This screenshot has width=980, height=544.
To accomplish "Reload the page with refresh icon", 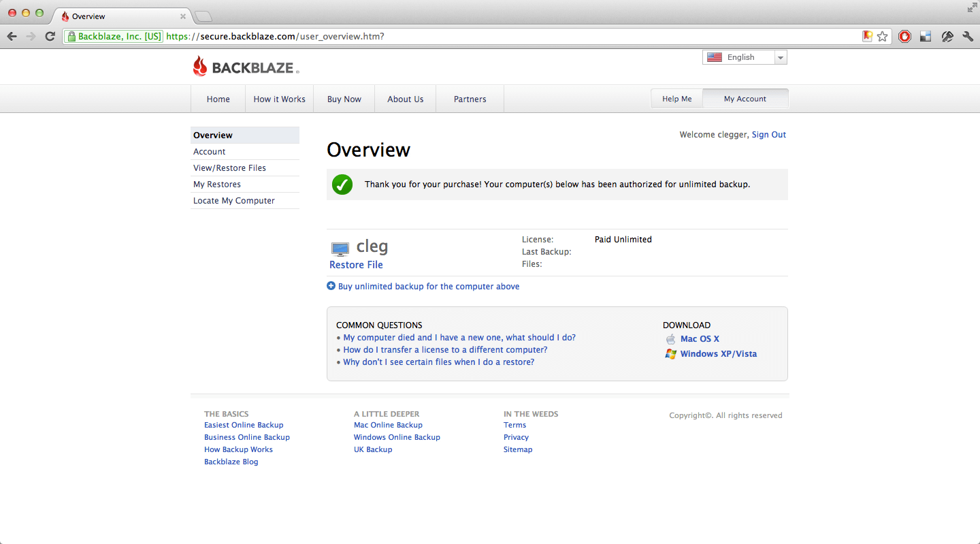I will (50, 36).
